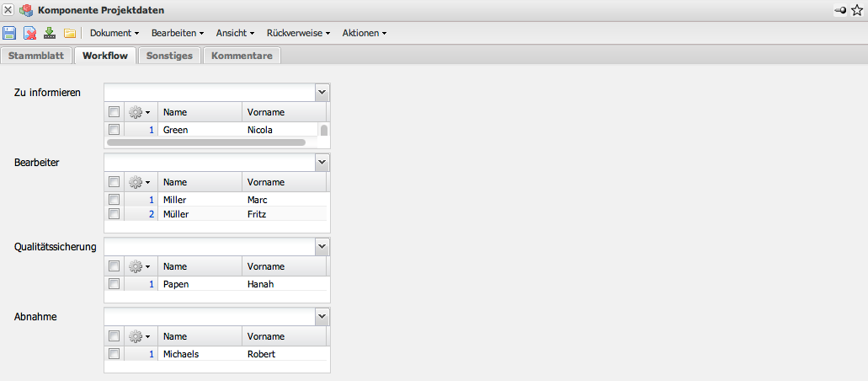Image resolution: width=868 pixels, height=381 pixels.
Task: Click the Bearbeiter text input field
Action: (x=209, y=162)
